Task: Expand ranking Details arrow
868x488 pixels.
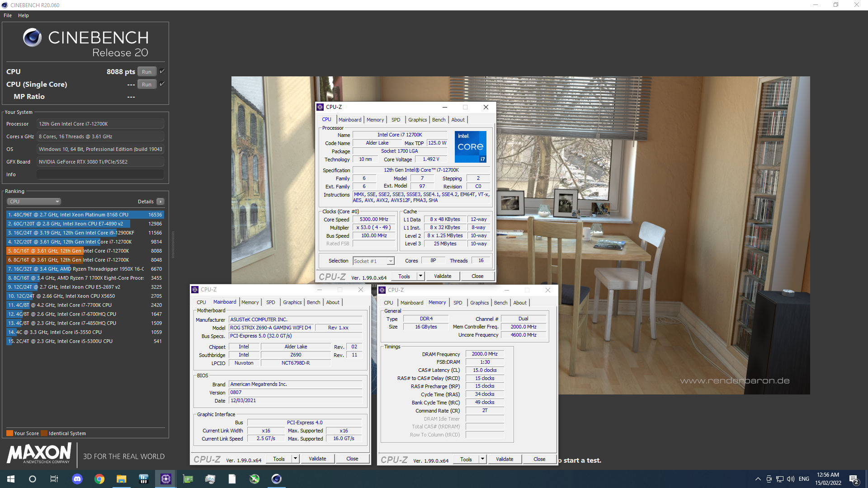Action: [x=160, y=202]
